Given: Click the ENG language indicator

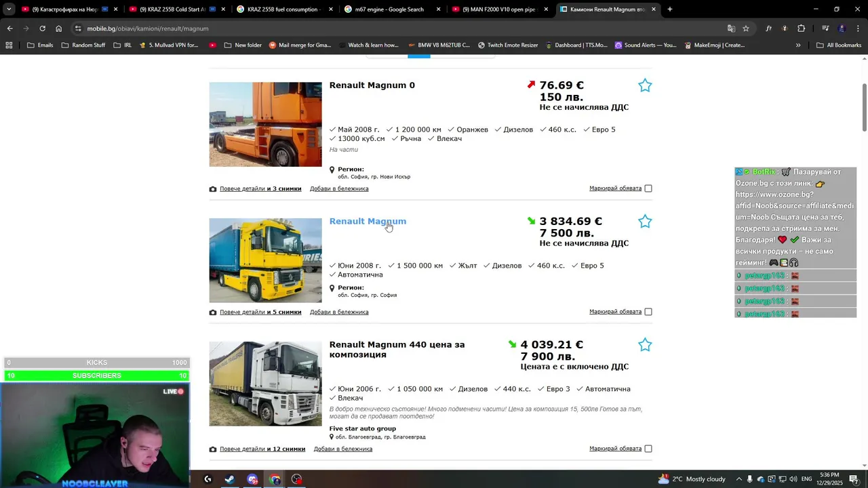Looking at the screenshot, I should click(807, 479).
